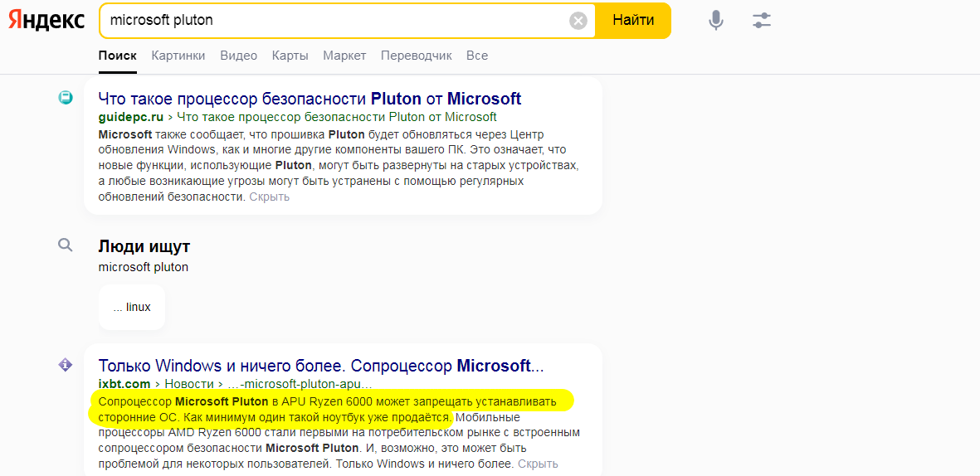The height and width of the screenshot is (476, 980).
Task: Click the magnifier icon beside Люди ищут
Action: point(66,245)
